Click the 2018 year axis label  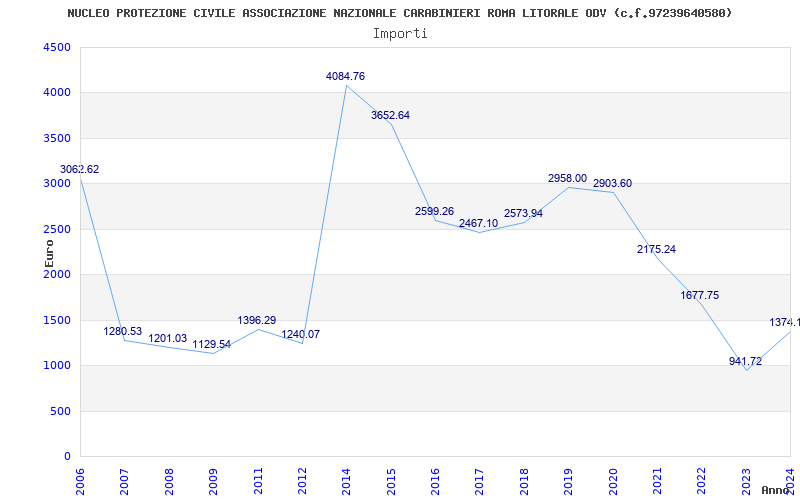tap(524, 482)
